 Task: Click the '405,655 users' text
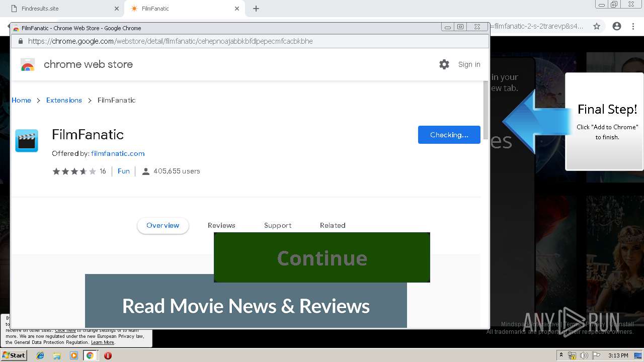click(x=177, y=171)
